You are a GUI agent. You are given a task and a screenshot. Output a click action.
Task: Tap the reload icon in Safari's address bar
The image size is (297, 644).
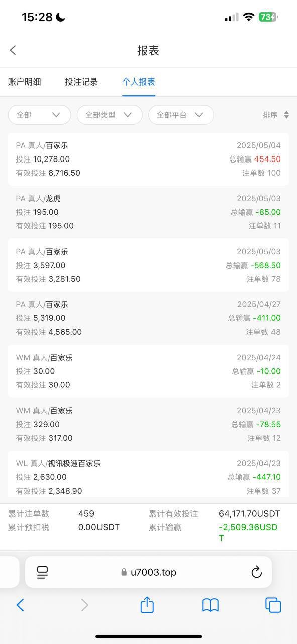(257, 572)
